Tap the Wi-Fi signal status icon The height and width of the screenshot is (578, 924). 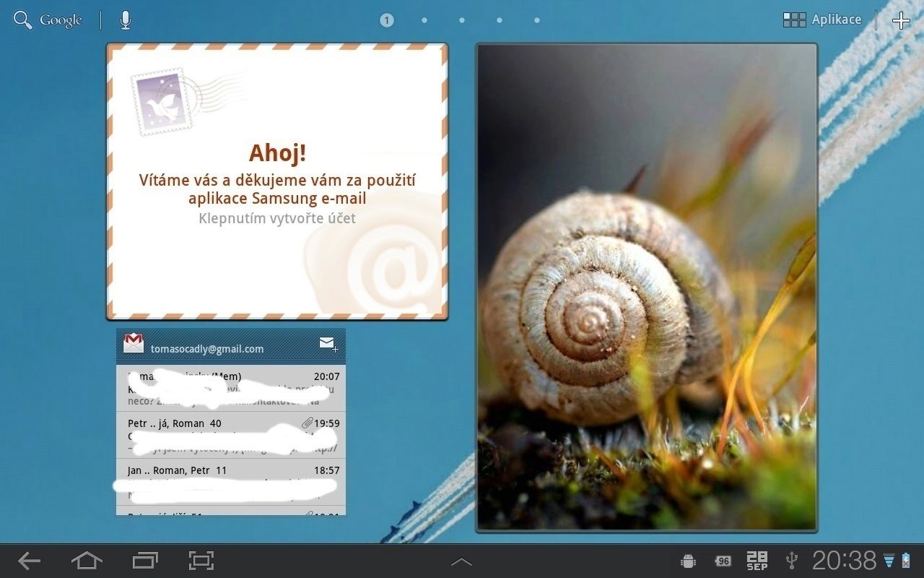pyautogui.click(x=889, y=561)
